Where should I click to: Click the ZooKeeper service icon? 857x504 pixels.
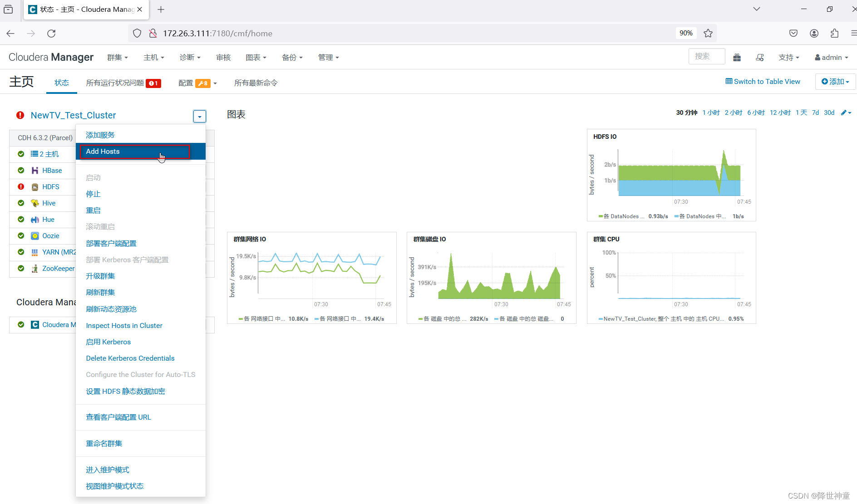pos(35,269)
